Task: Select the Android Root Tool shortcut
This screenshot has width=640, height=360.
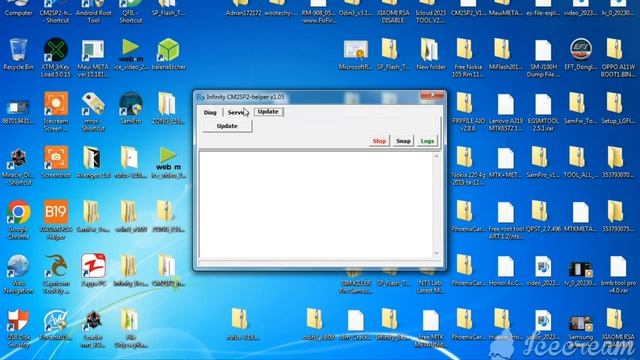Action: pos(93,11)
